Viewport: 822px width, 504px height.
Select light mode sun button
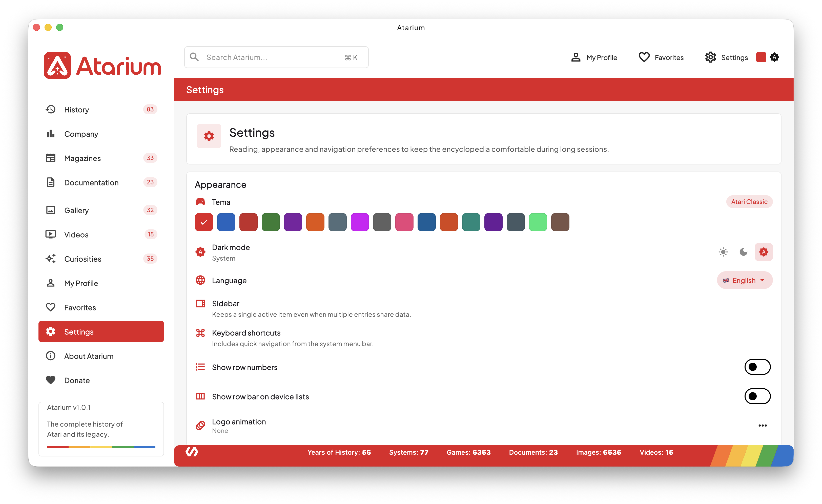coord(723,252)
